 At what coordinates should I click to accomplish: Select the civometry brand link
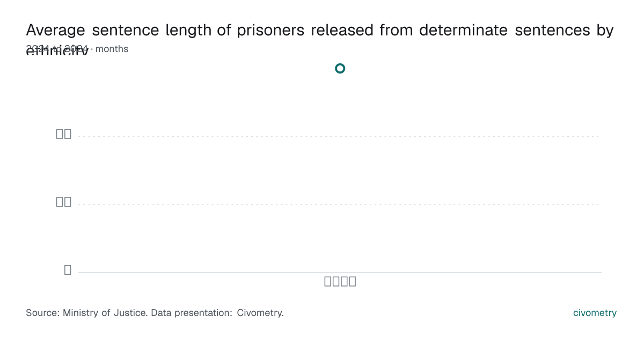point(595,313)
